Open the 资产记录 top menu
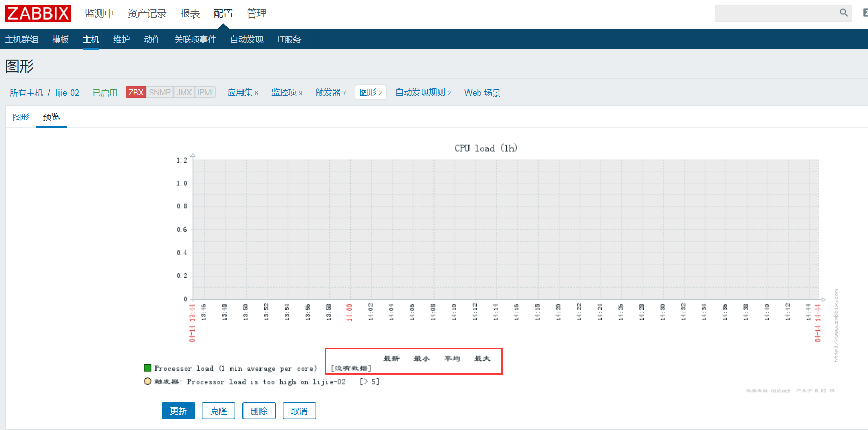 click(x=147, y=13)
